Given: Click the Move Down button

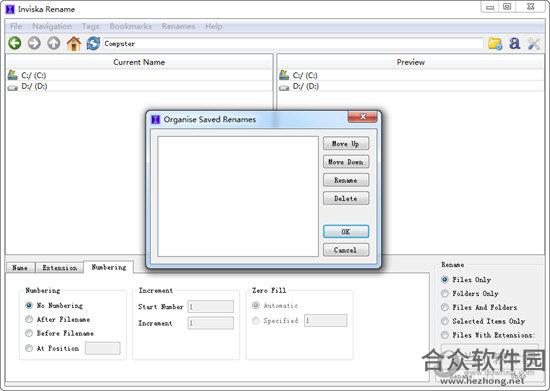Looking at the screenshot, I should [346, 162].
